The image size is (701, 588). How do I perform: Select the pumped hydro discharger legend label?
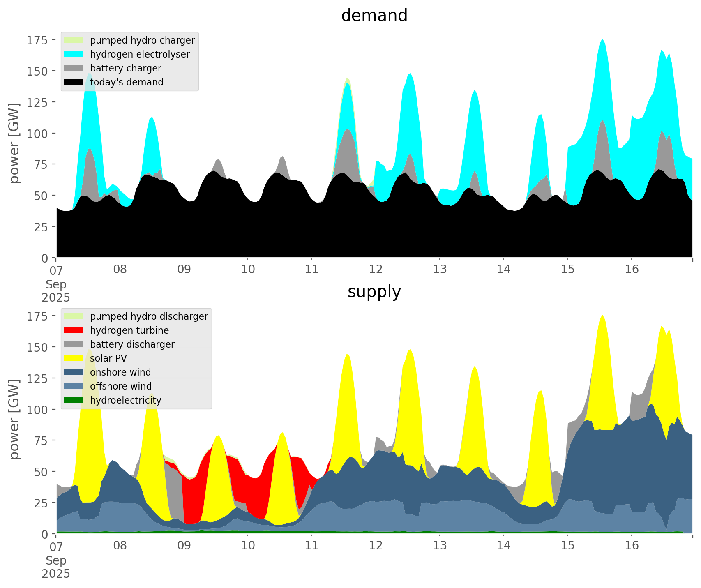pos(149,316)
